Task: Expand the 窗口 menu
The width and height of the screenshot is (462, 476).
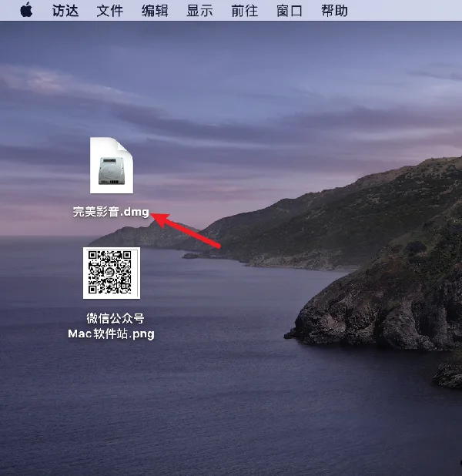Action: (x=290, y=11)
